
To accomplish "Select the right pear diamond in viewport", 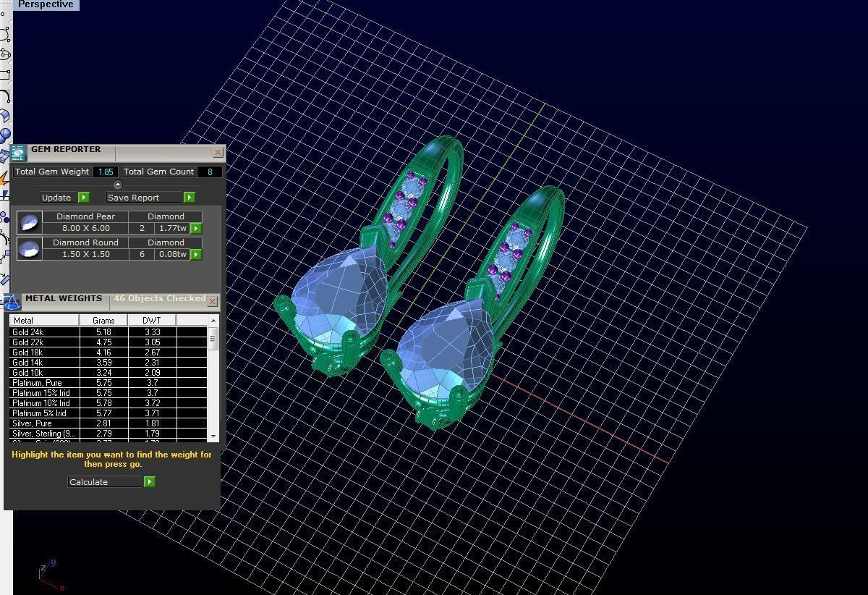I will [x=445, y=347].
